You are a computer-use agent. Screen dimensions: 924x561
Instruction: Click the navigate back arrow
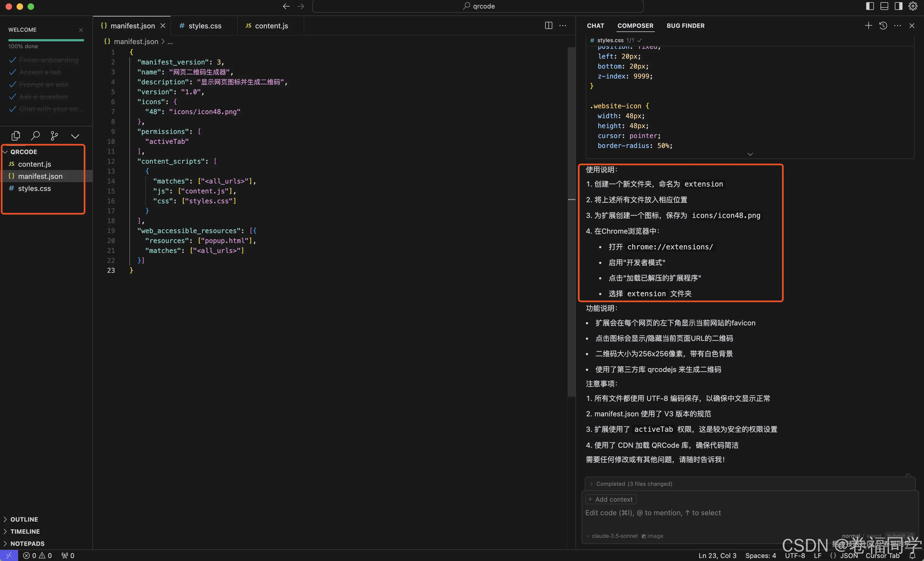click(286, 6)
